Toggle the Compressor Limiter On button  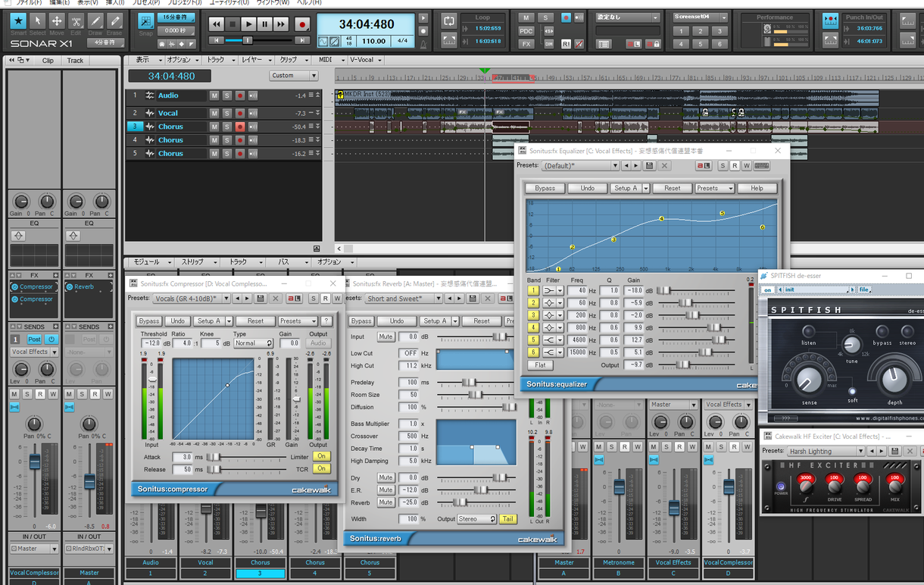click(x=322, y=456)
